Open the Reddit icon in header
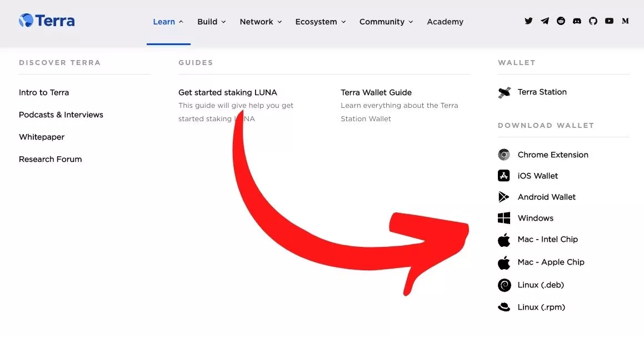The height and width of the screenshot is (337, 644). [x=561, y=21]
